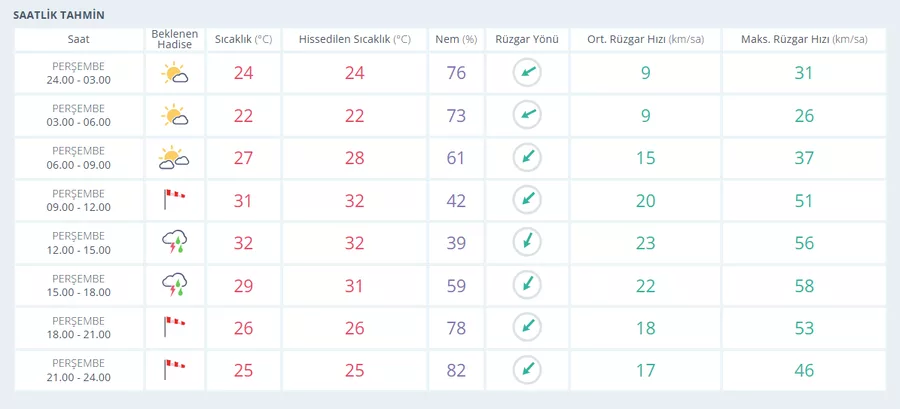Click the SAATLİK TAHMİN section title

point(59,15)
